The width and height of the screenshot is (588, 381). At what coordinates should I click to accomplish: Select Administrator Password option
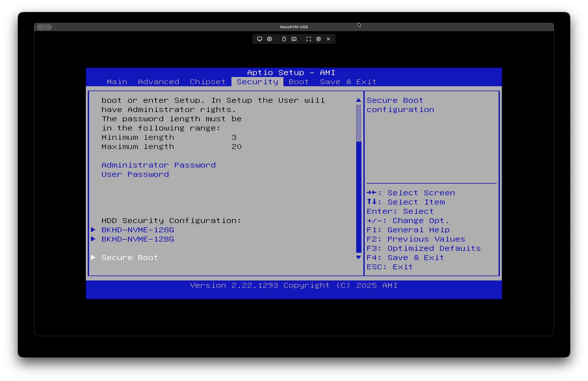pyautogui.click(x=158, y=165)
